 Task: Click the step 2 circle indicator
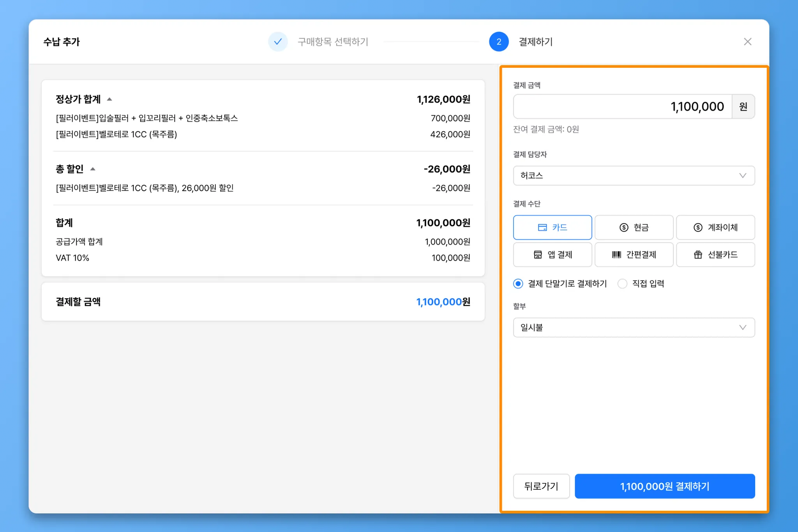click(498, 42)
